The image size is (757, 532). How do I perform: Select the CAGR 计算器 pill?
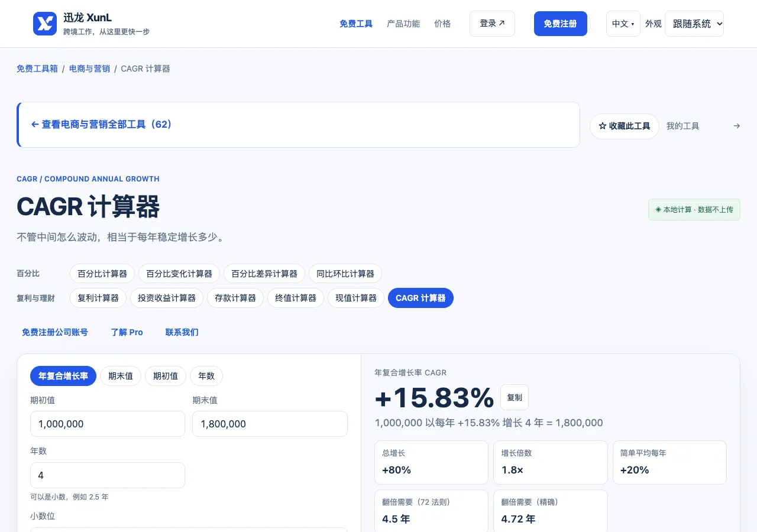(x=420, y=298)
